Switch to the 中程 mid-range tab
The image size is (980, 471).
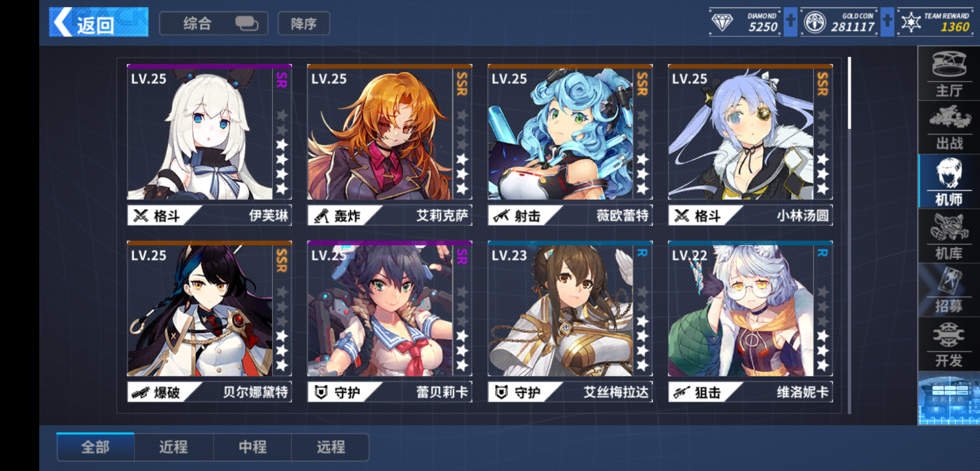pyautogui.click(x=252, y=447)
